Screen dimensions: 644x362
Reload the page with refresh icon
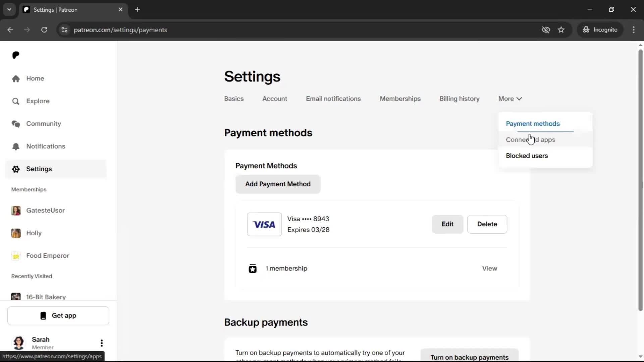(x=44, y=30)
